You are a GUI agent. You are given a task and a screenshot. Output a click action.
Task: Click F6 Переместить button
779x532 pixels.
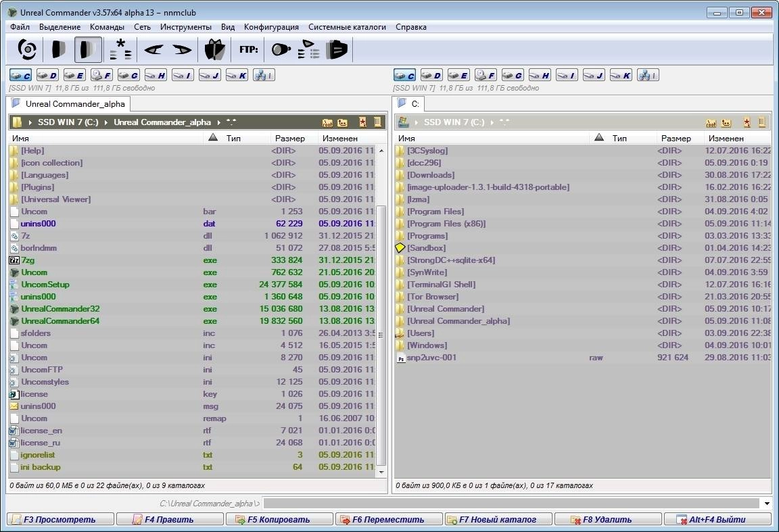(x=389, y=519)
